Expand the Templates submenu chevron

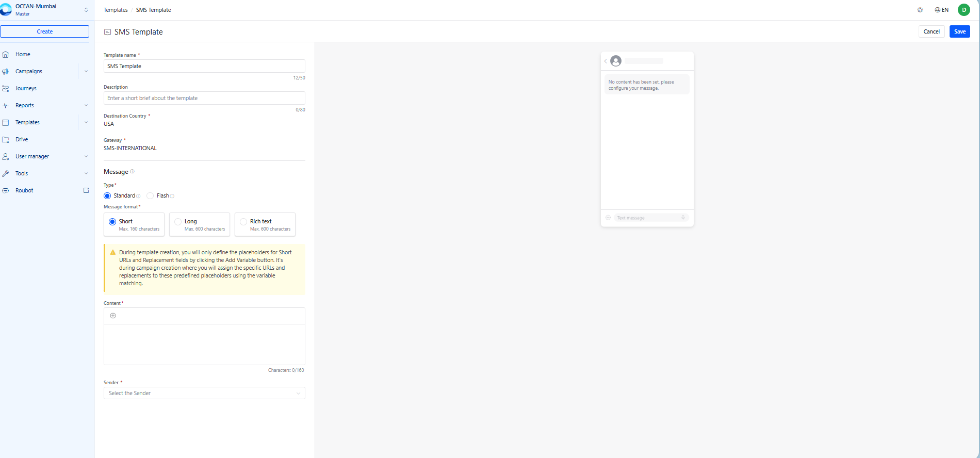[86, 122]
